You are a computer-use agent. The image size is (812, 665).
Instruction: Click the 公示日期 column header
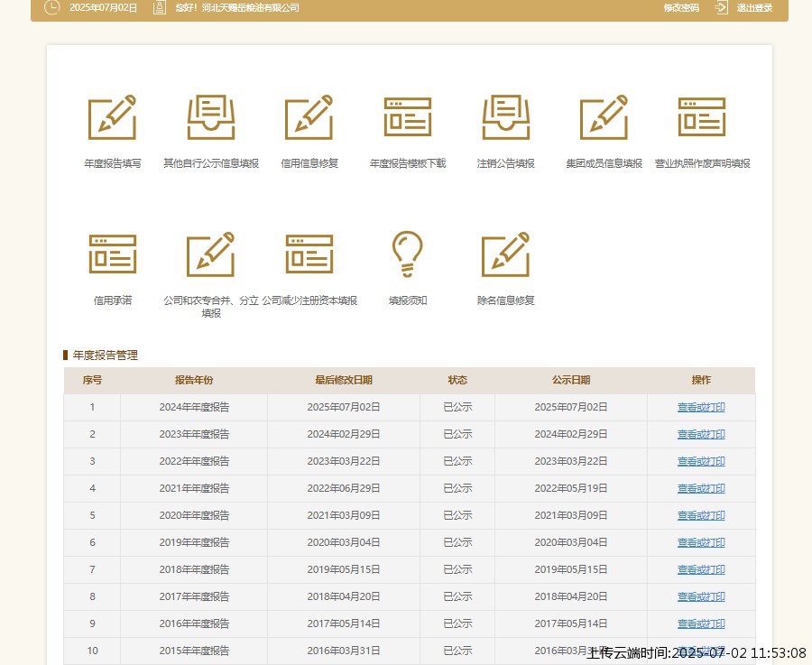point(571,380)
